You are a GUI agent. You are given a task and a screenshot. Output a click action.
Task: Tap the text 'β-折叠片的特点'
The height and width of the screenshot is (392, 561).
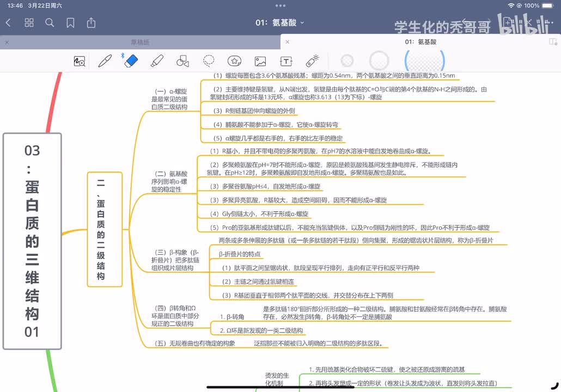click(x=240, y=254)
